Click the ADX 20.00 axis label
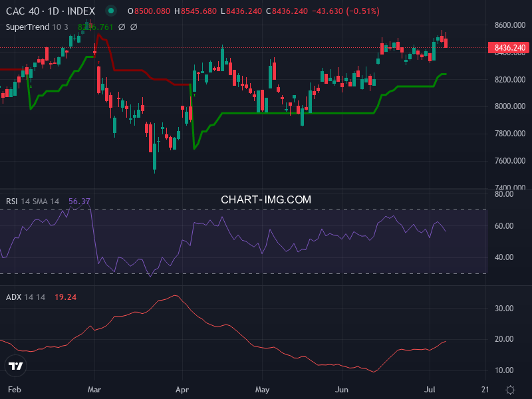Screen dimensions: 532x399 504,339
